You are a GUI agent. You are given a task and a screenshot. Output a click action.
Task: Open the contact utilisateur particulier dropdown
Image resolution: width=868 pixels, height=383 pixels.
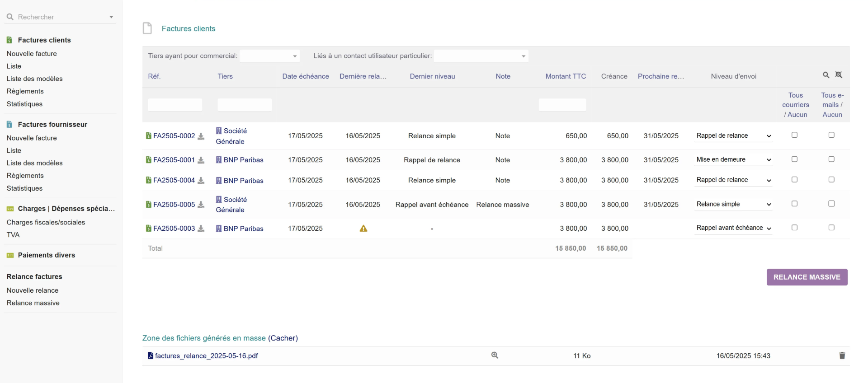coord(481,56)
